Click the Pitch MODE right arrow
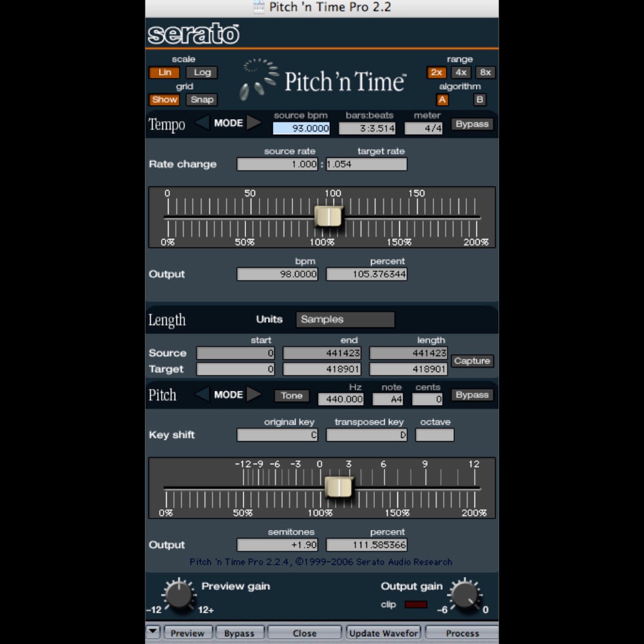Viewport: 644px width, 644px height. point(254,394)
